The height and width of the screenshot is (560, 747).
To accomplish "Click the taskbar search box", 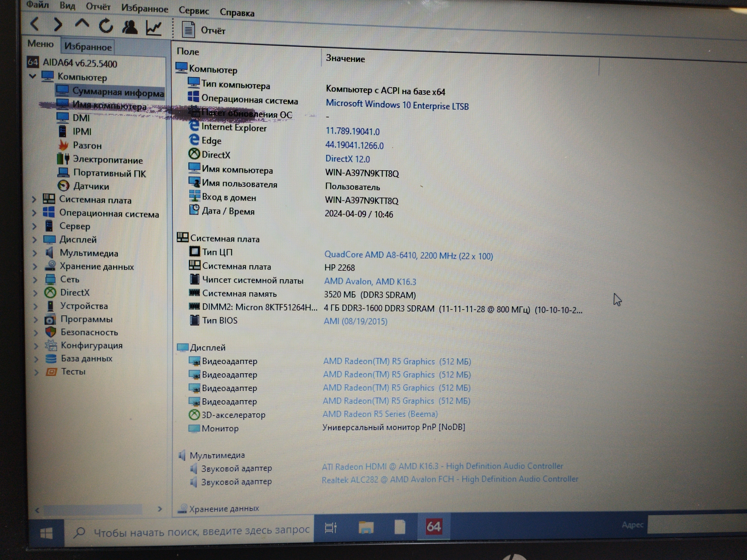I will 189,530.
